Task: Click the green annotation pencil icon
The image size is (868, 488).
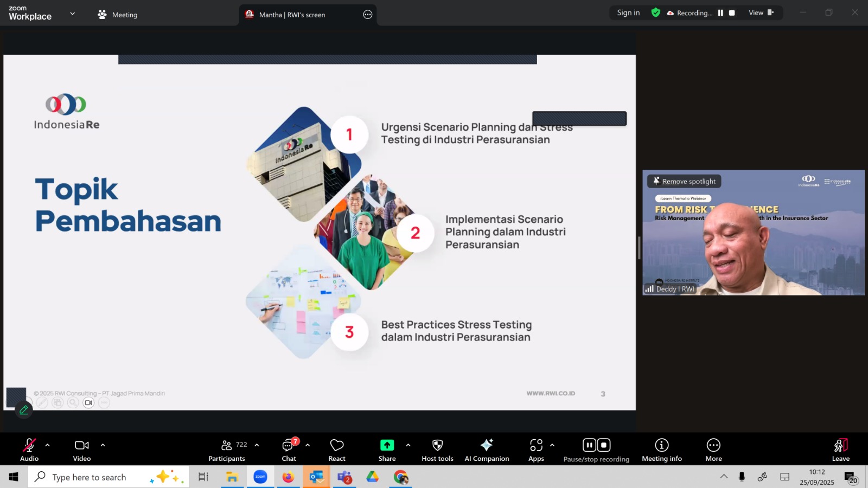Action: tap(24, 410)
